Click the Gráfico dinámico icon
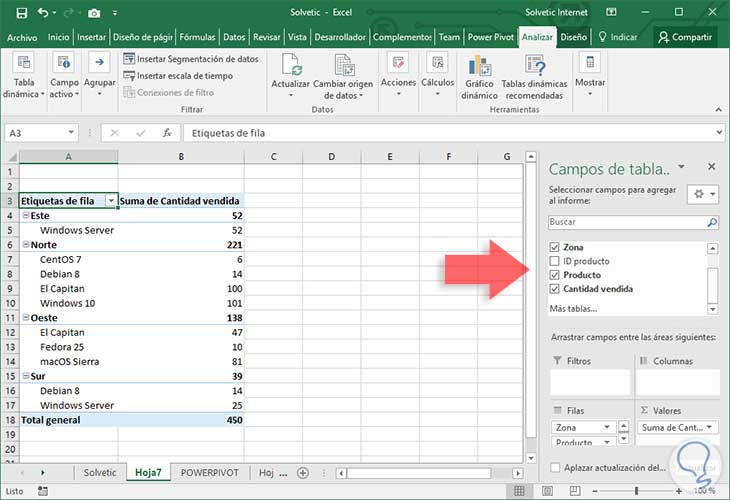Image resolution: width=730 pixels, height=500 pixels. point(480,66)
